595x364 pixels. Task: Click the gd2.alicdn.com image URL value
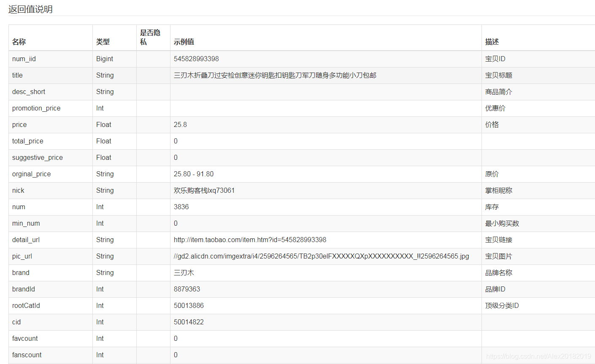[322, 256]
